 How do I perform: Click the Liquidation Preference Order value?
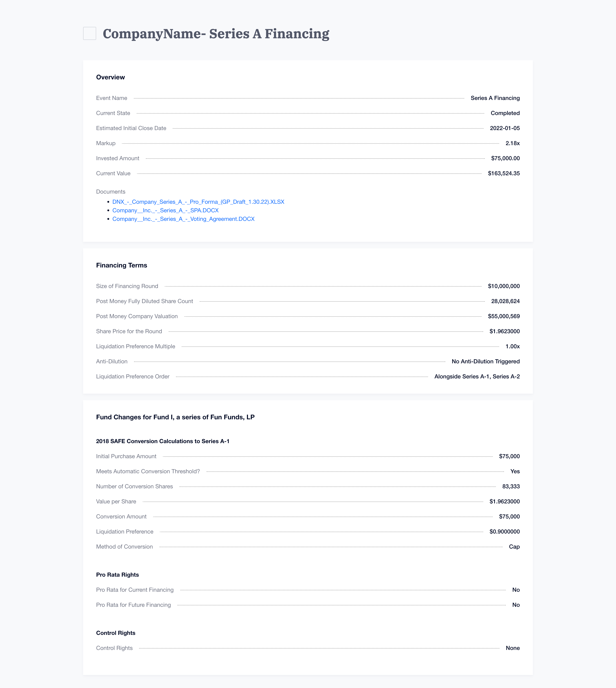(x=477, y=377)
